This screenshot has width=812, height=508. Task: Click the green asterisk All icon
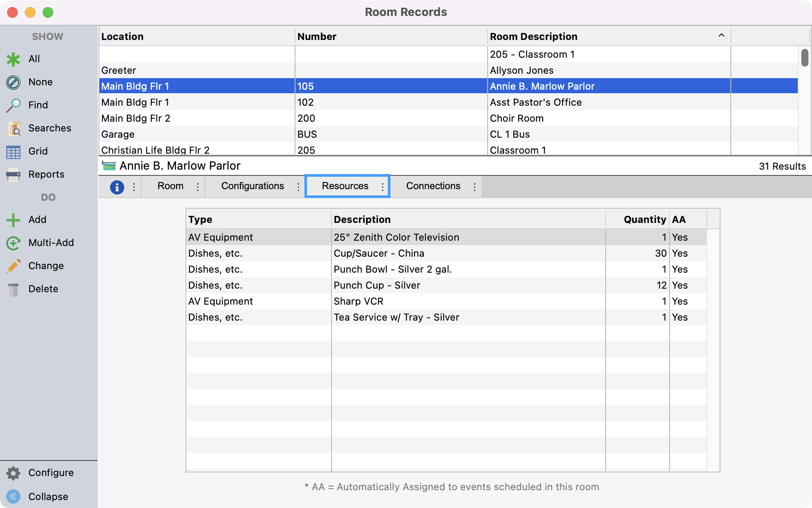click(x=13, y=59)
